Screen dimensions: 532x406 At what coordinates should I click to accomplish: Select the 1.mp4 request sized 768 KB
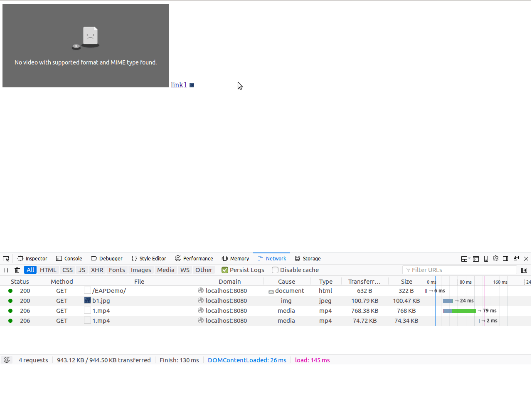[x=265, y=311]
